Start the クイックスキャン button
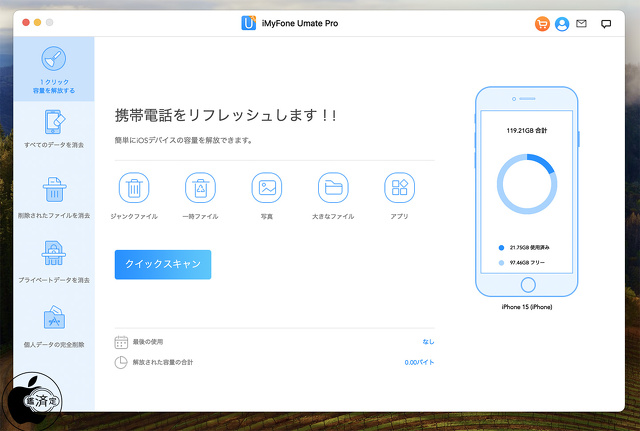Screen dimensions: 640x431 (x=163, y=264)
